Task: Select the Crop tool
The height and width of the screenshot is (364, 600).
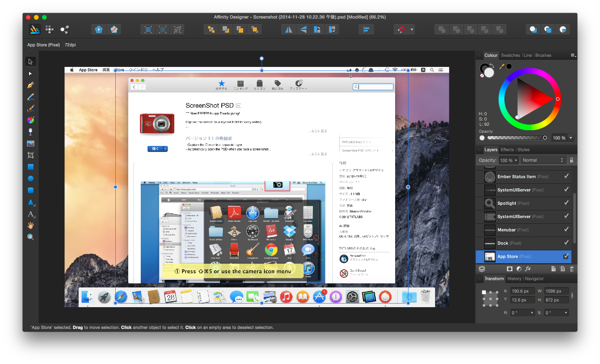Action: point(30,155)
